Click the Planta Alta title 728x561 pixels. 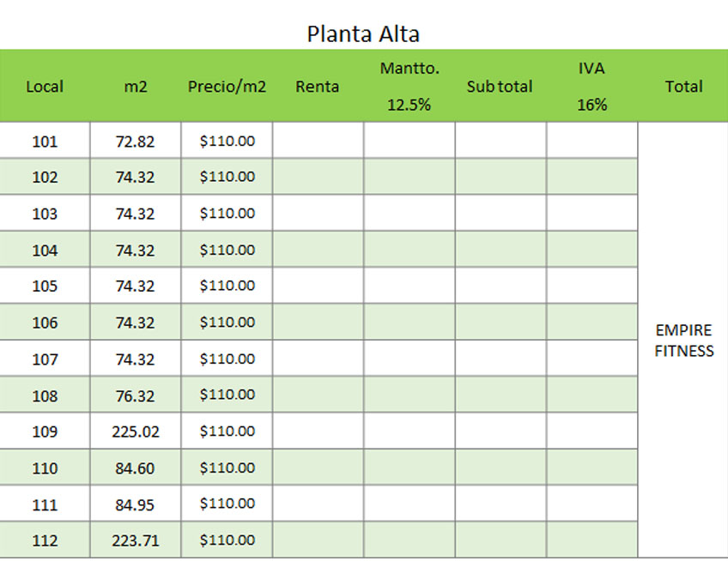[363, 33]
